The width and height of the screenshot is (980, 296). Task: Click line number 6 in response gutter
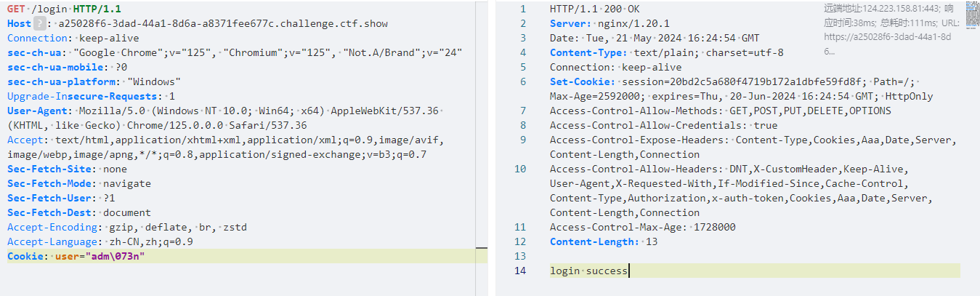[x=522, y=81]
